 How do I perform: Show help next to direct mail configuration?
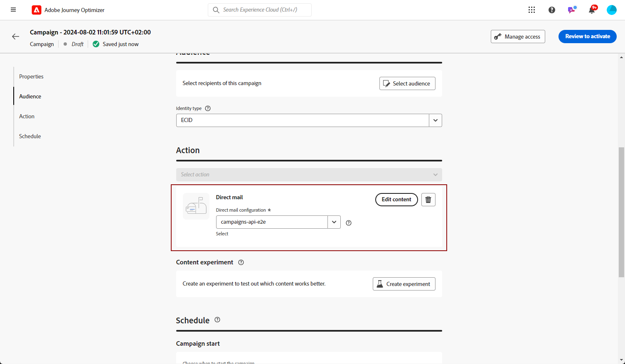[349, 223]
